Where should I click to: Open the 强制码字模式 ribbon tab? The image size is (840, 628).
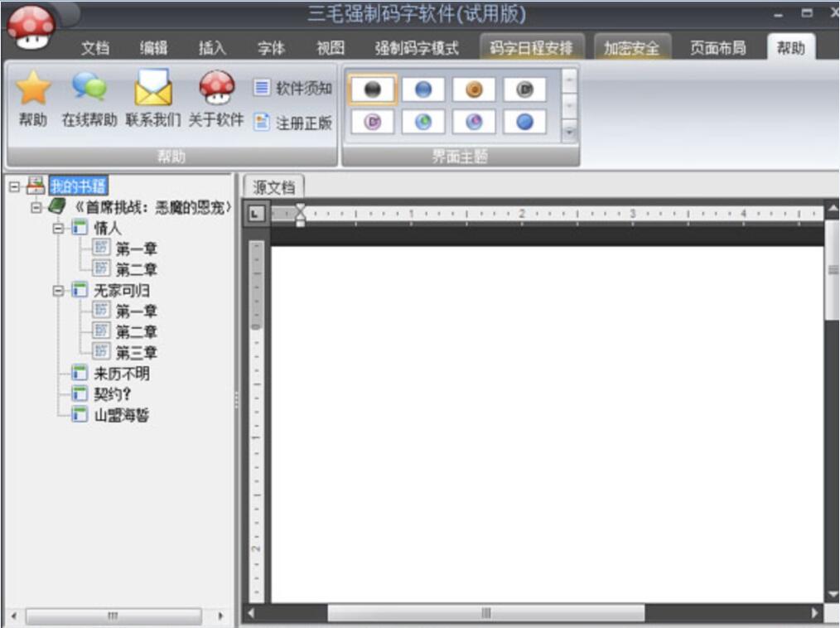[416, 48]
